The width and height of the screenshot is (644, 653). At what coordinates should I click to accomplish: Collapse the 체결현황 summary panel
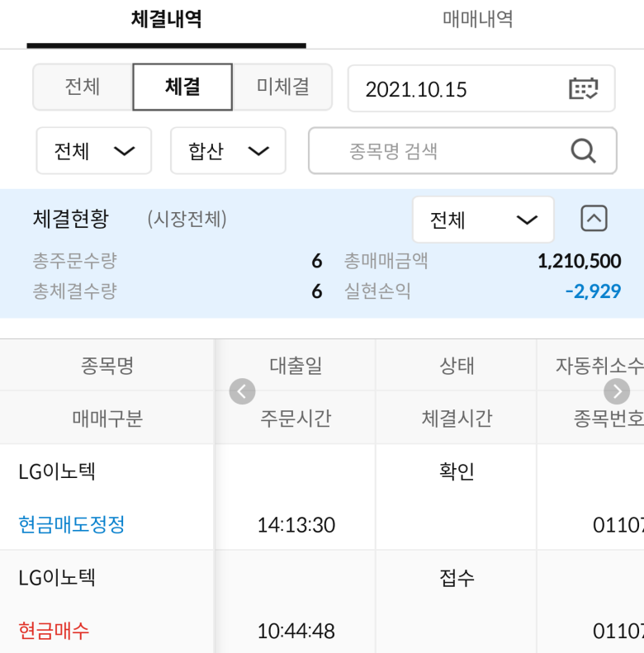click(594, 218)
